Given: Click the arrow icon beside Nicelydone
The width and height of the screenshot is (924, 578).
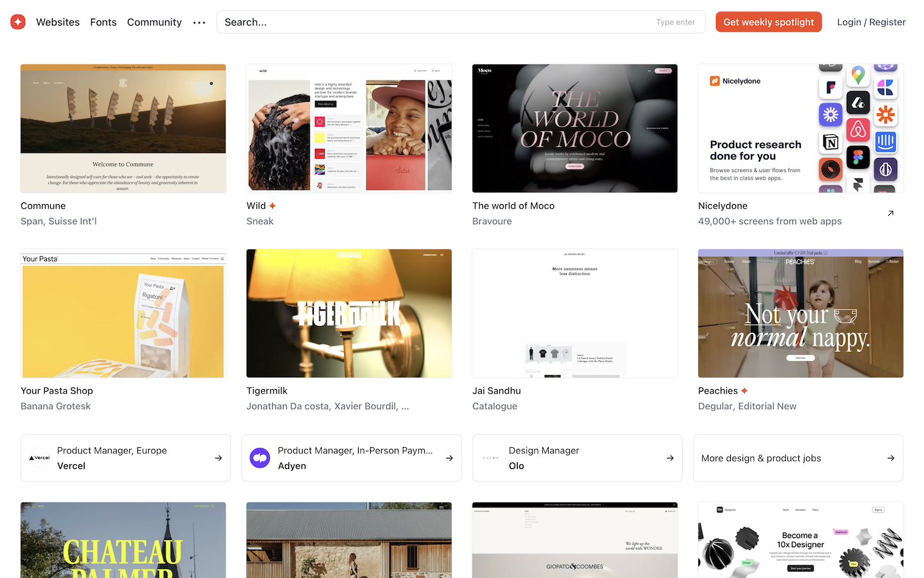Looking at the screenshot, I should [x=891, y=213].
